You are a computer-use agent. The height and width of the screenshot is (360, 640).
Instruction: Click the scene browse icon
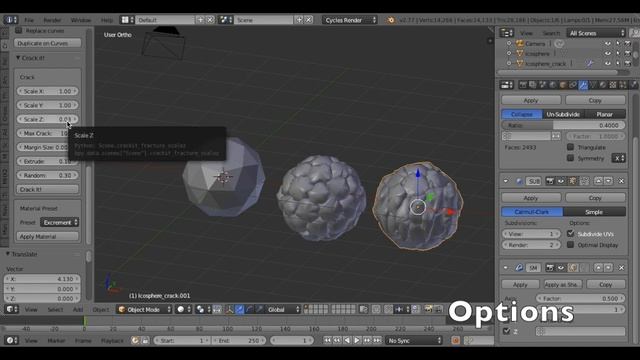click(x=225, y=20)
